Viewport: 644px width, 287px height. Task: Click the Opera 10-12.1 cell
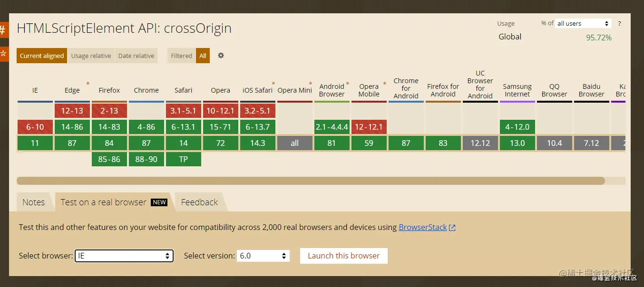221,111
